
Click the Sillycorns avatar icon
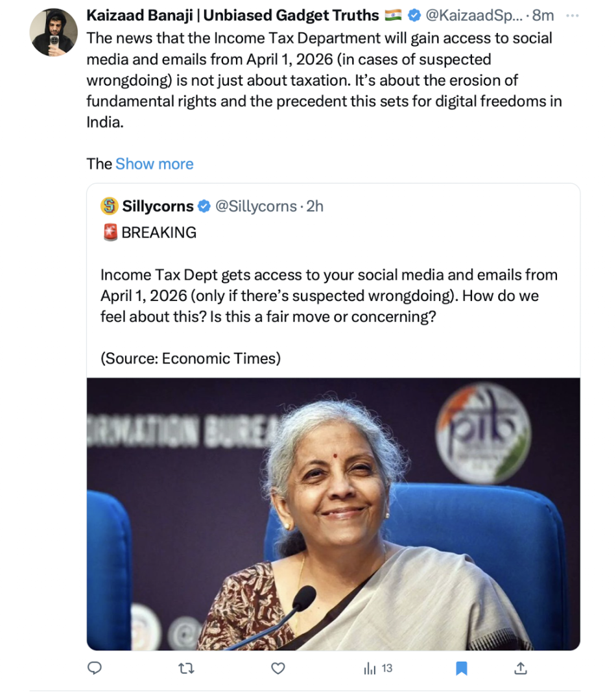[109, 206]
